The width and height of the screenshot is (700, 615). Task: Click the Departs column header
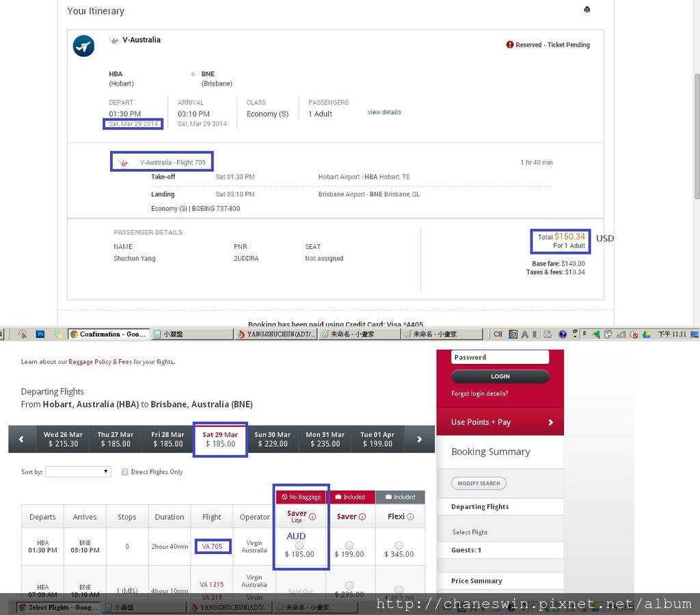click(x=42, y=516)
